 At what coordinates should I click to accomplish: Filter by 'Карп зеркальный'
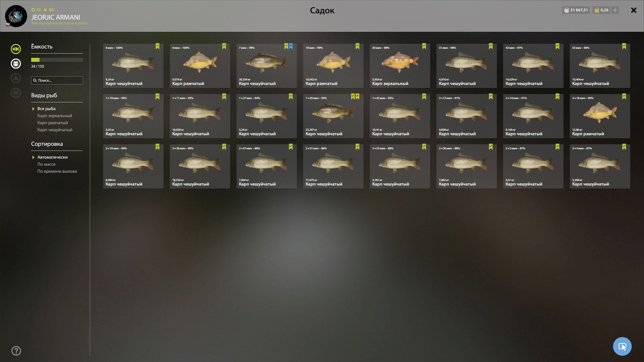55,116
